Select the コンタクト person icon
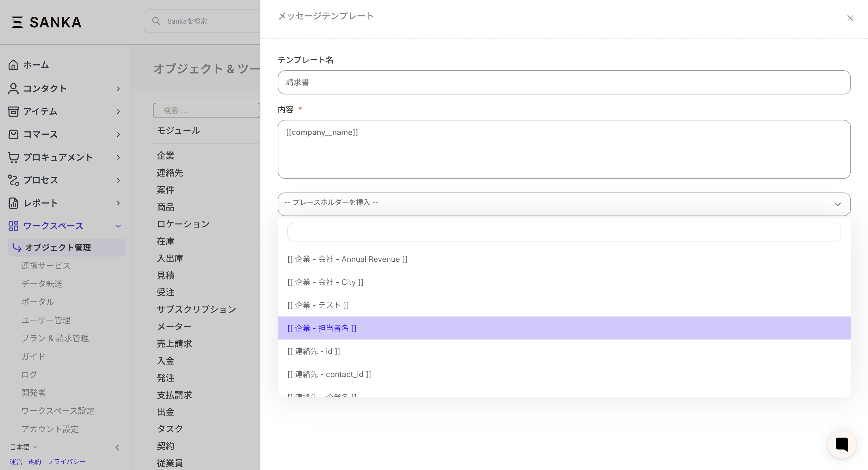Screen dimensions: 868x470 14,89
